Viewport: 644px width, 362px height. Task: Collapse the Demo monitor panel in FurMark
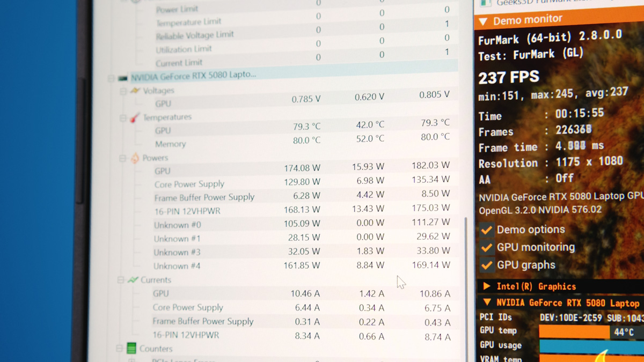(483, 21)
